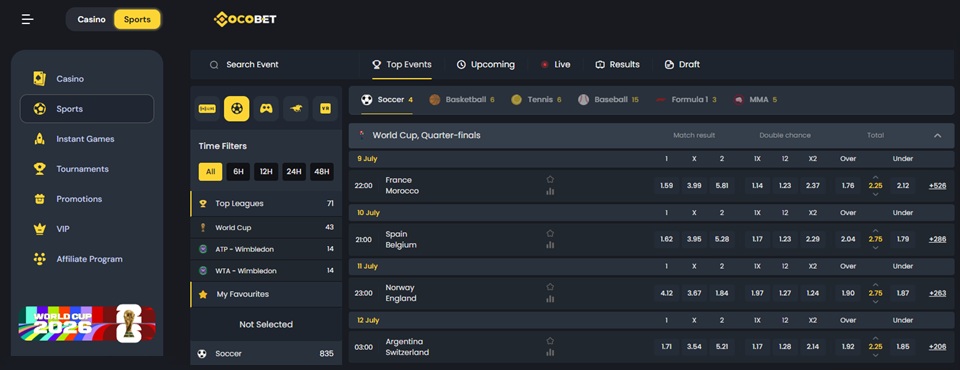The height and width of the screenshot is (370, 960).
Task: Favourite the Norway vs England match star
Action: [x=550, y=287]
